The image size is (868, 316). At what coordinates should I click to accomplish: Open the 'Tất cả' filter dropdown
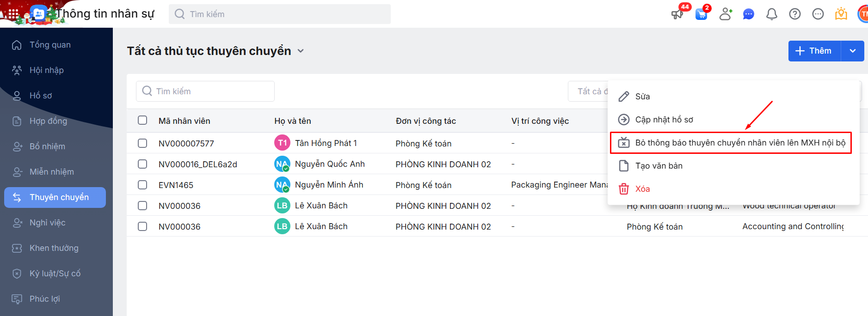pos(588,91)
